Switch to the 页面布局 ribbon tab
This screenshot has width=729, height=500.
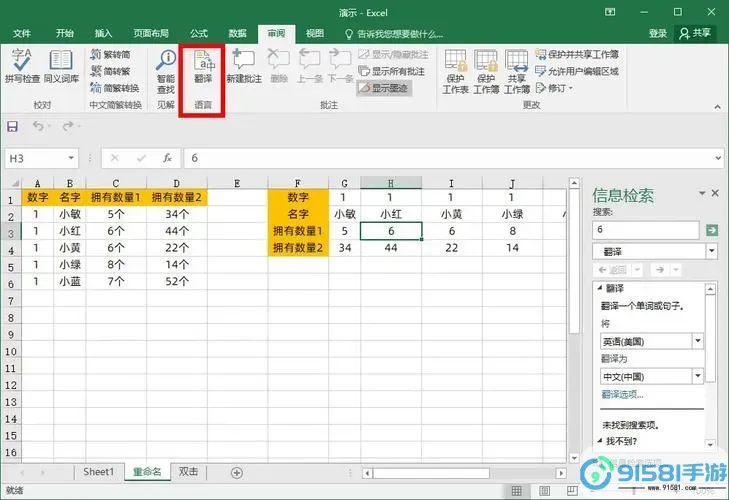tap(151, 33)
